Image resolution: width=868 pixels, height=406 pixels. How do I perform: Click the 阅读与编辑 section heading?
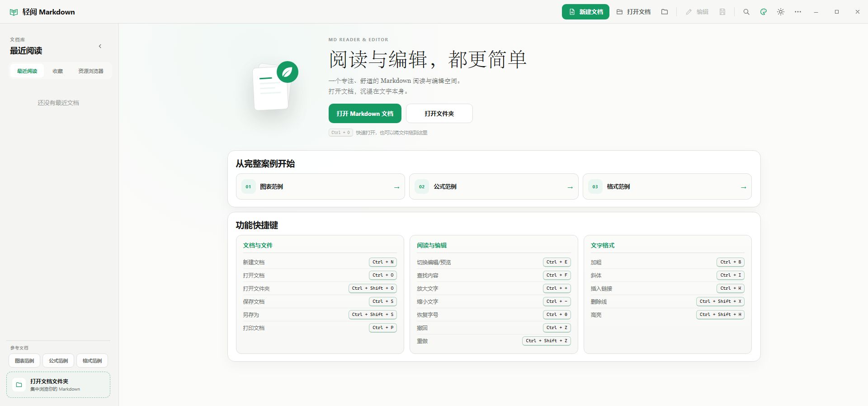432,245
